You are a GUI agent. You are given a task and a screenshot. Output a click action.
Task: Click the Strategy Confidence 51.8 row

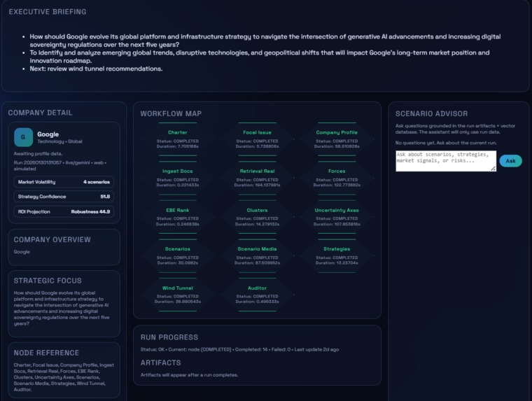[64, 197]
